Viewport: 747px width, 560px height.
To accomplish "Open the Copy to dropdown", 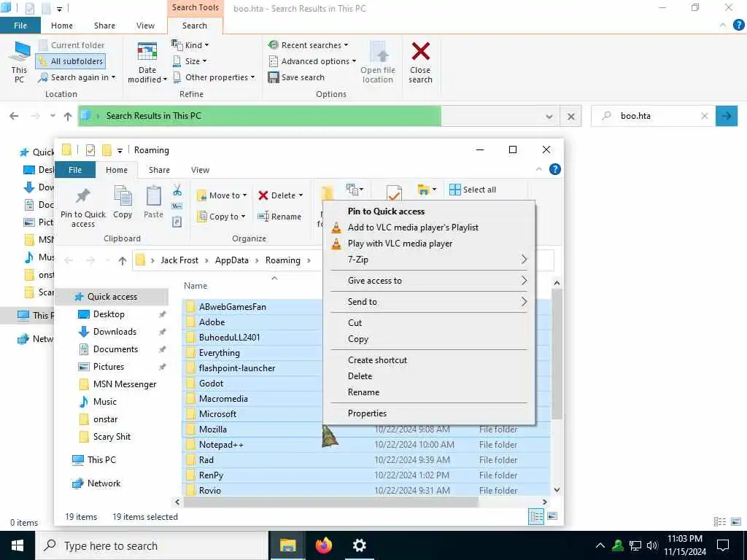I will point(221,217).
